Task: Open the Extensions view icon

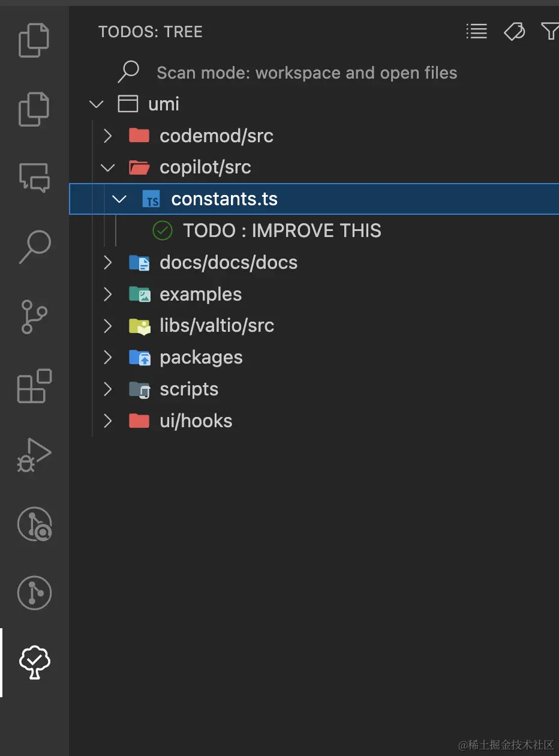Action: coord(34,386)
